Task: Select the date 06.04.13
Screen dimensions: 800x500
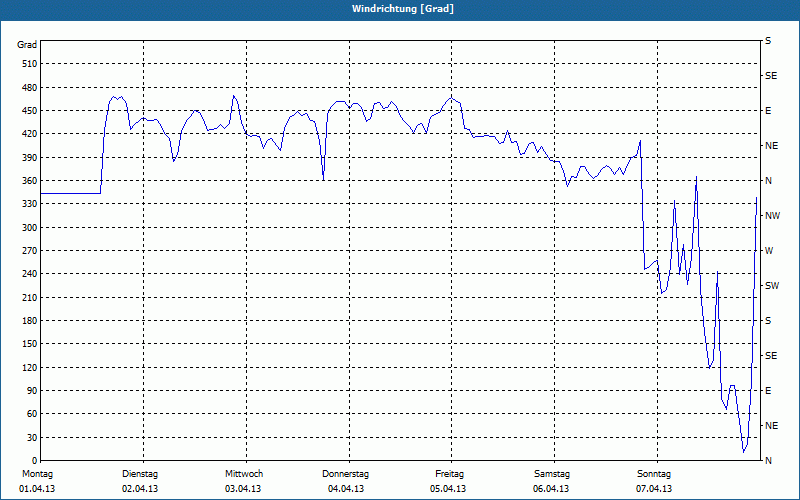Action: coord(551,489)
